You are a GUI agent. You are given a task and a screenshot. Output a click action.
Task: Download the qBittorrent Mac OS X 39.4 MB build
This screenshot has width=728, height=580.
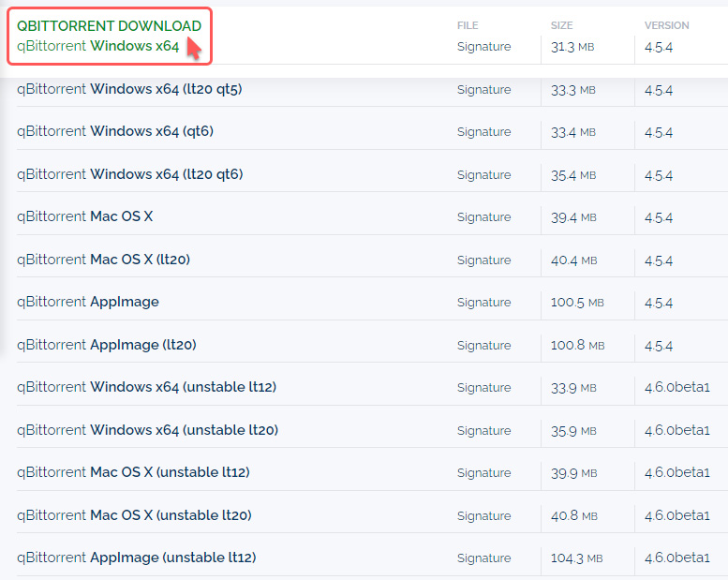(x=85, y=216)
